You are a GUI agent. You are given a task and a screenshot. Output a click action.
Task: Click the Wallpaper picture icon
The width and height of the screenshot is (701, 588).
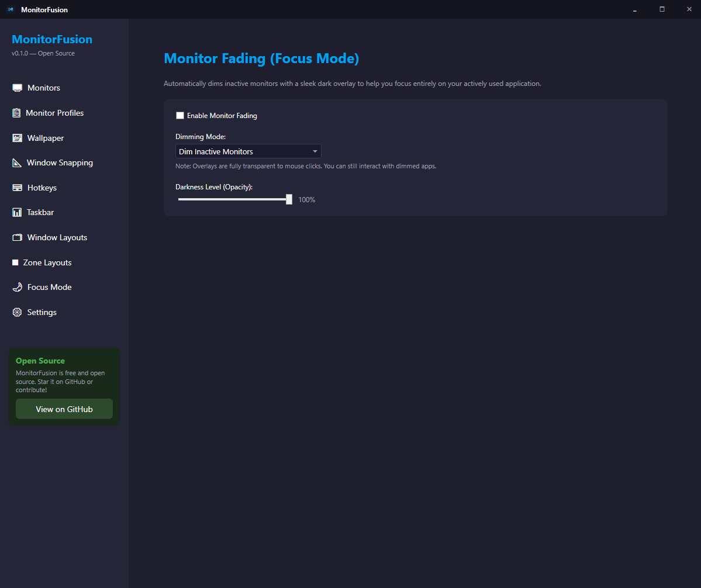point(16,137)
